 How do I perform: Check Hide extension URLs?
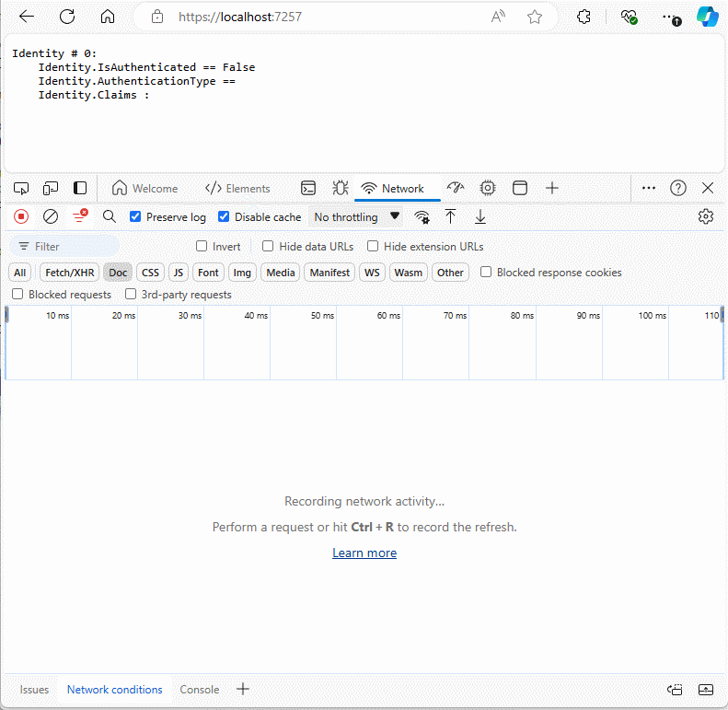(373, 246)
